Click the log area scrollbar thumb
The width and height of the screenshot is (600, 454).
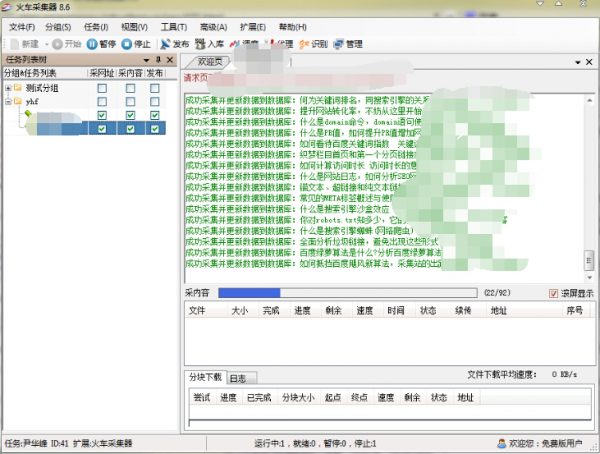[x=589, y=260]
